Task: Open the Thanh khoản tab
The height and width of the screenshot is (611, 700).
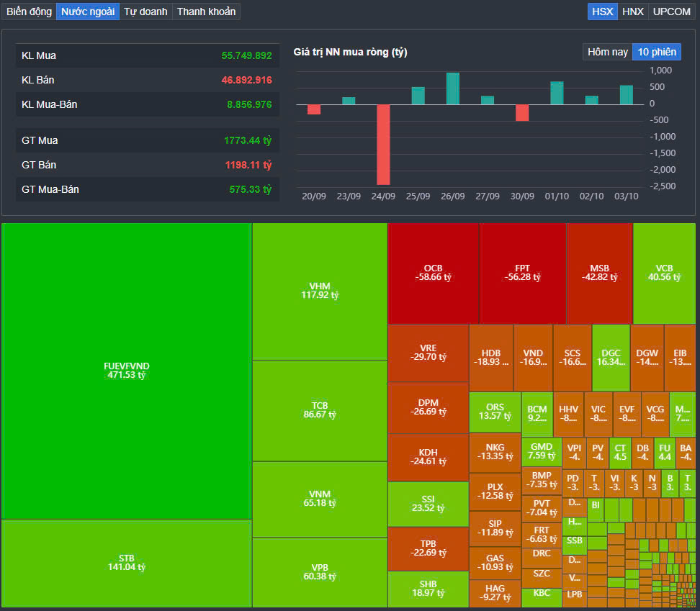Action: 206,12
